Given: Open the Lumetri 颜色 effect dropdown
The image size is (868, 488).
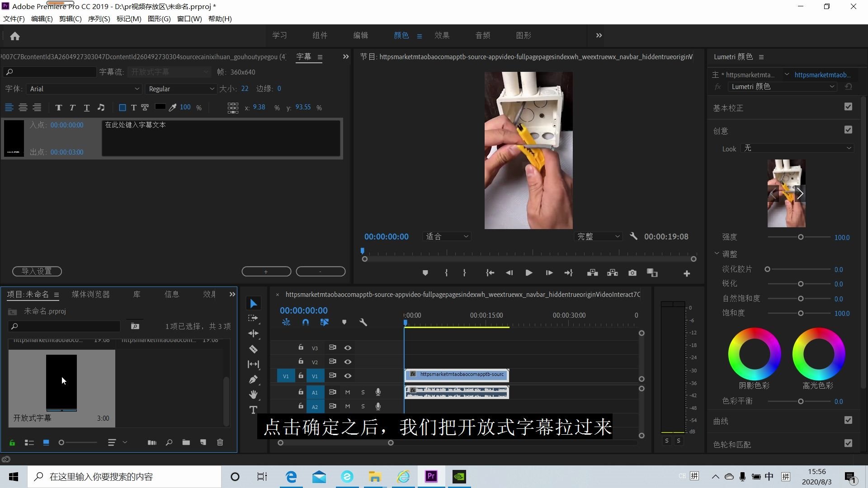Looking at the screenshot, I should click(x=782, y=87).
